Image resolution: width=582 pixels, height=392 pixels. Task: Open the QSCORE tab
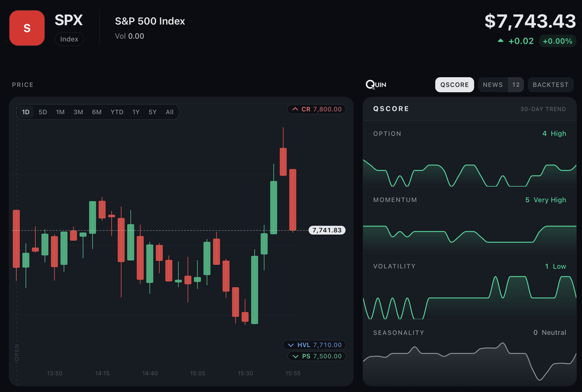[454, 85]
